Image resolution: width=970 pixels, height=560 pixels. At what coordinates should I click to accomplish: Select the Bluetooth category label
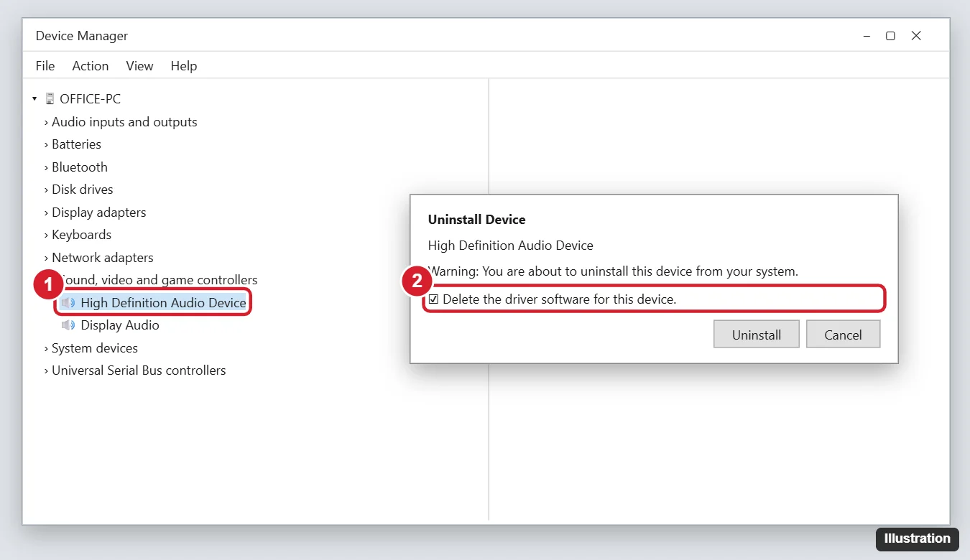click(80, 167)
